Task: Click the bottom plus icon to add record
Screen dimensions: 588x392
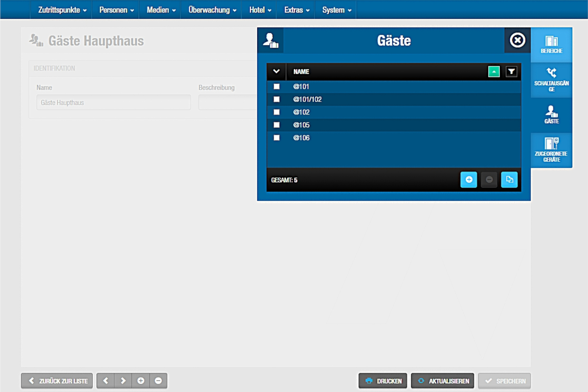Action: 141,381
